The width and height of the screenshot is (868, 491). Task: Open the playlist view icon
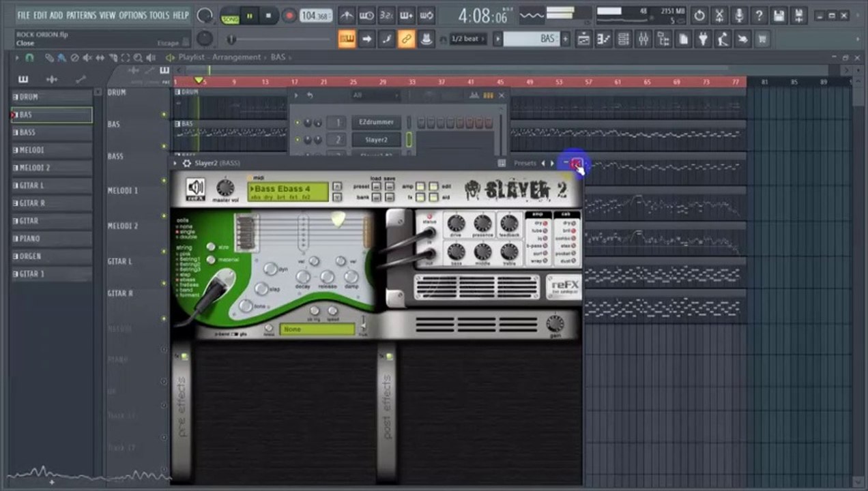pyautogui.click(x=583, y=40)
